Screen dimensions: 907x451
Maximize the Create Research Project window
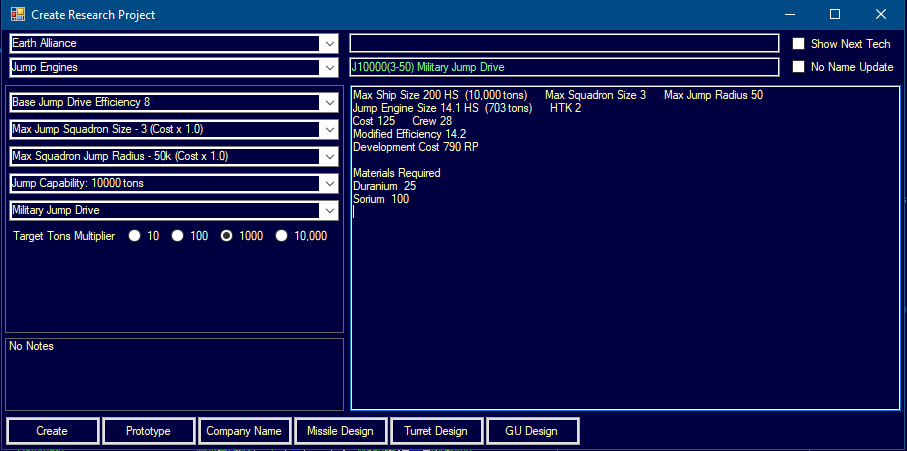[835, 14]
